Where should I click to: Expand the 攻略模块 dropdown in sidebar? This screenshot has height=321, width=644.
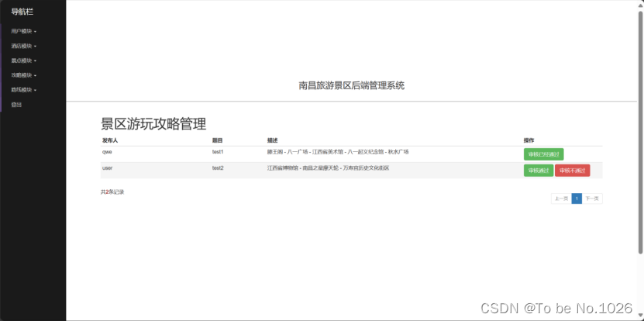pos(23,76)
